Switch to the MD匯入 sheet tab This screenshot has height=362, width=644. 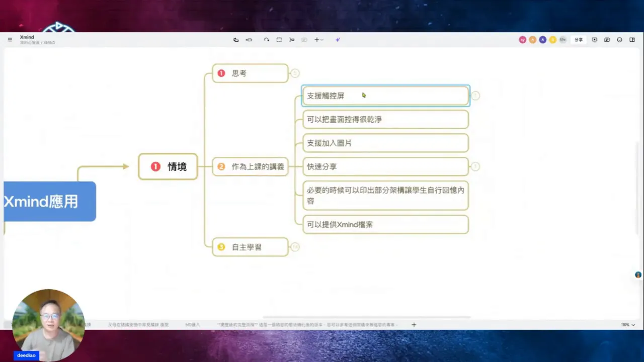click(x=193, y=325)
